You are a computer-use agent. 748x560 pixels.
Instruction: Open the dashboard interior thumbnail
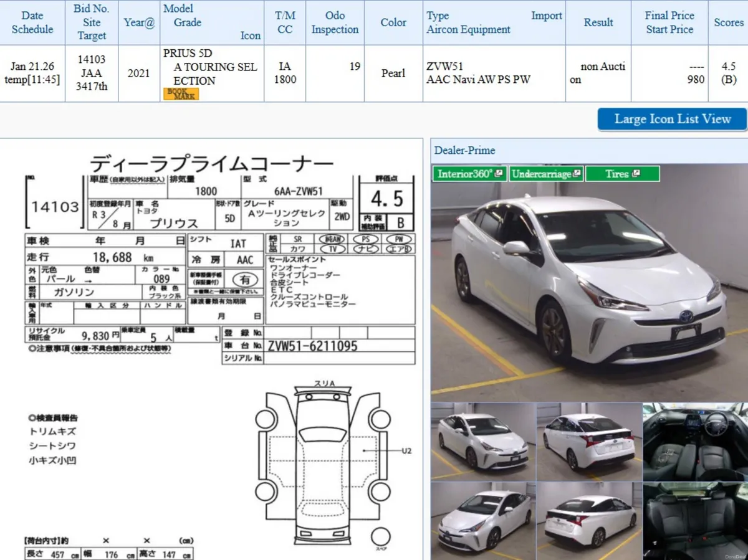point(695,442)
